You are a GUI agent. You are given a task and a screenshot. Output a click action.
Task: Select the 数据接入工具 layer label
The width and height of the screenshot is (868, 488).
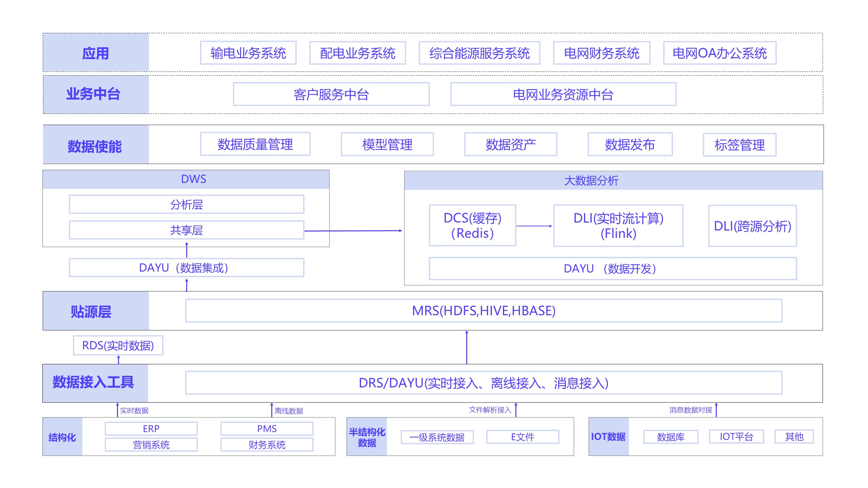95,383
